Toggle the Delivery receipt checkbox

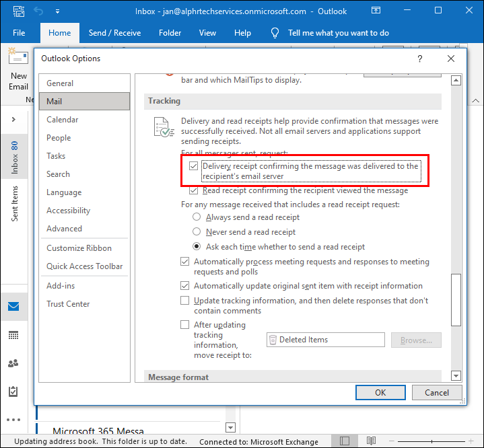pos(194,166)
